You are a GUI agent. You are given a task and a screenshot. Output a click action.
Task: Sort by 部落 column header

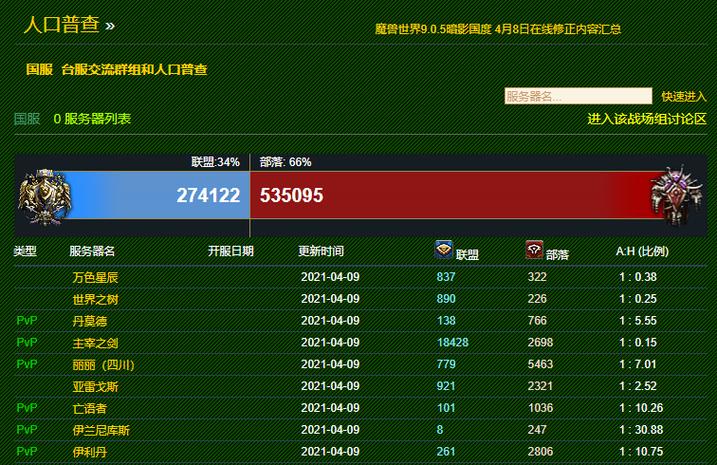(x=557, y=254)
